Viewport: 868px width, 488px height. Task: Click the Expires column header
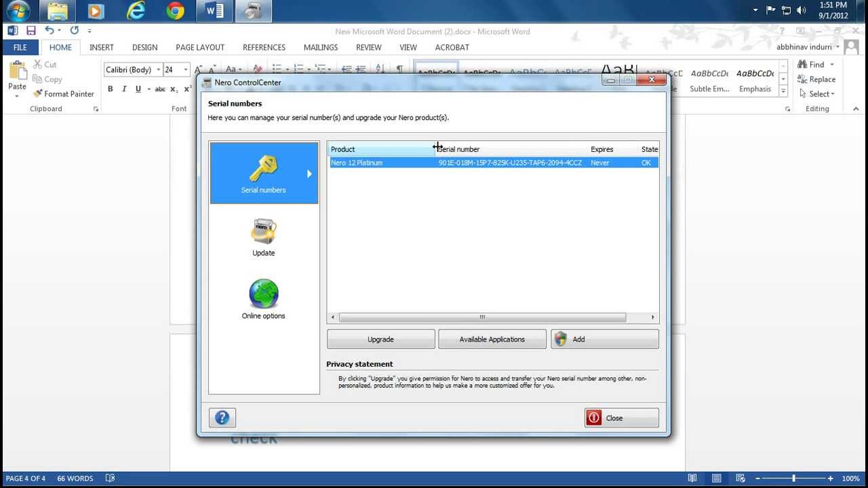[x=613, y=149]
